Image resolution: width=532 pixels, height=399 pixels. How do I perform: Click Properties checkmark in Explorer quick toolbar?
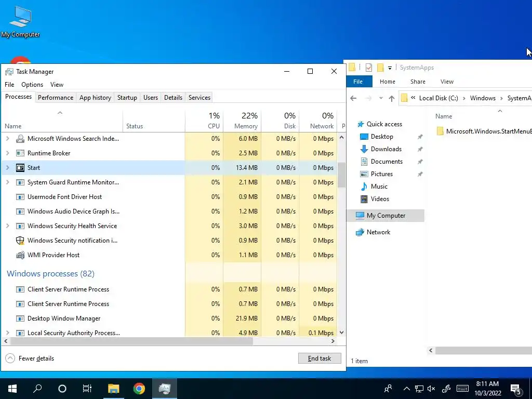[369, 68]
